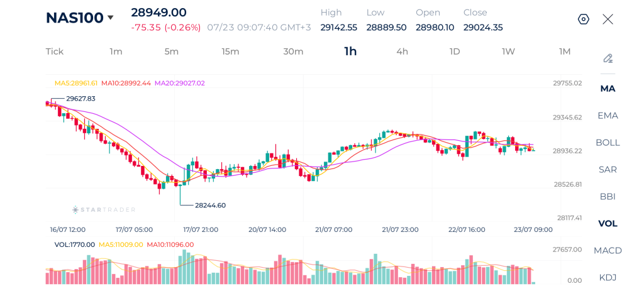Click the 28244.60 low price marker
644x296 pixels.
click(210, 206)
